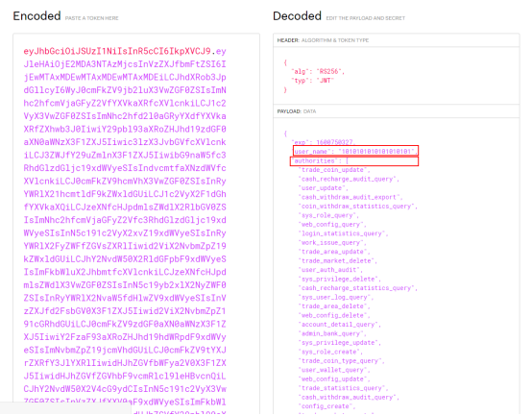Click the "alg": "RS256" header line

[318, 72]
